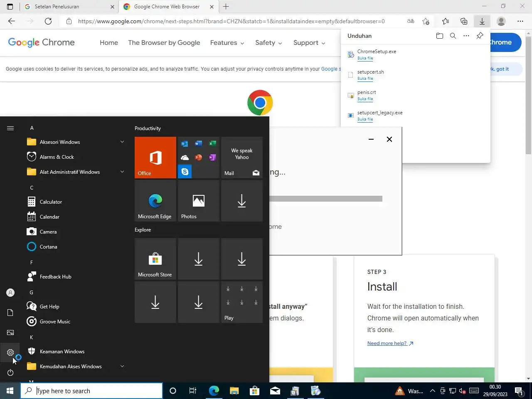
Task: Open Settings gear in Start sidebar
Action: point(10,352)
